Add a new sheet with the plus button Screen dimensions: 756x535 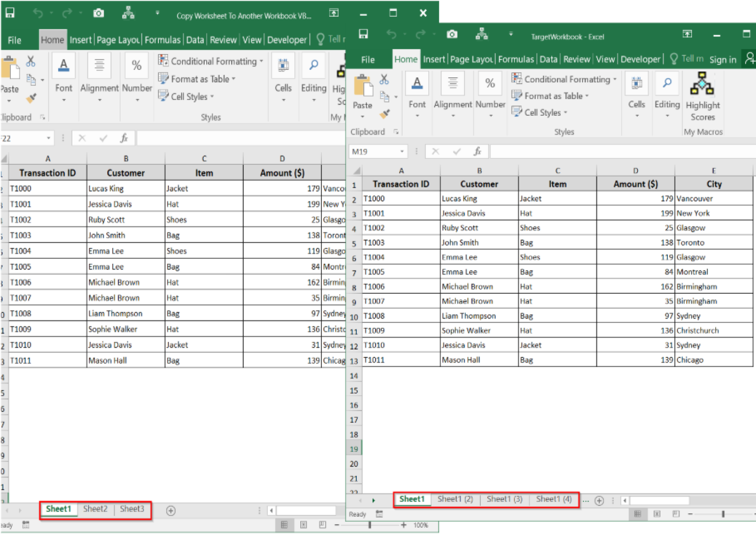[599, 501]
